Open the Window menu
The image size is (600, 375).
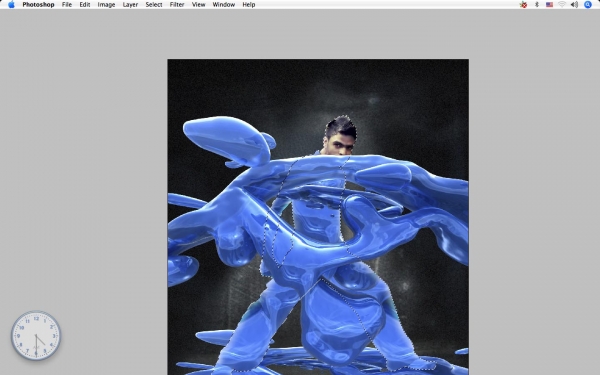pyautogui.click(x=223, y=5)
